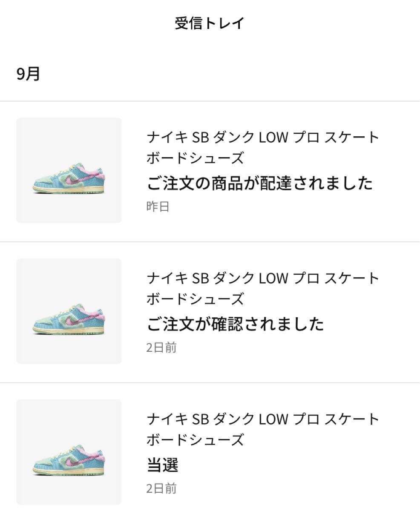Image resolution: width=420 pixels, height=511 pixels.
Task: Open the 当選 winner notification heading
Action: click(162, 465)
